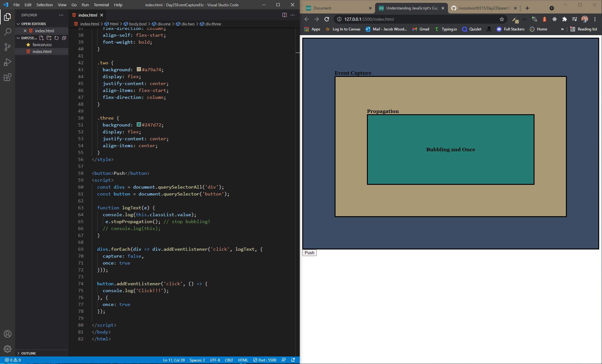The height and width of the screenshot is (364, 602).
Task: Change line ending via CRLF status
Action: coord(229,360)
